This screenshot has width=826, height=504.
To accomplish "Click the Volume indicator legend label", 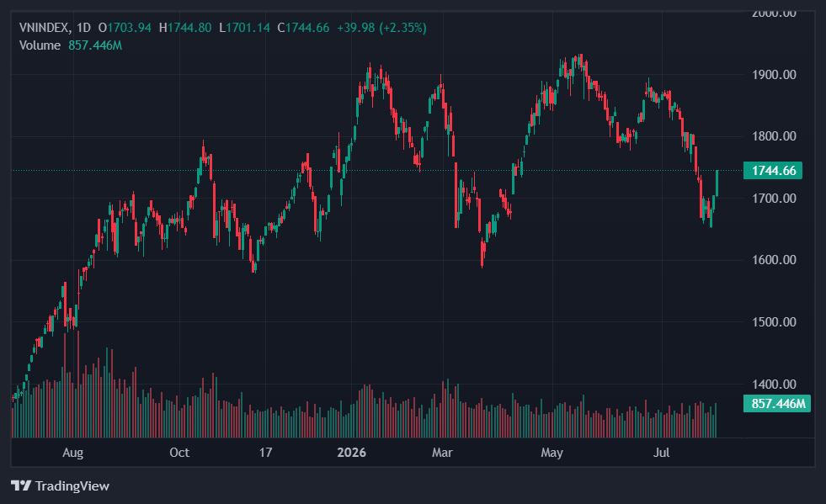I will (40, 45).
